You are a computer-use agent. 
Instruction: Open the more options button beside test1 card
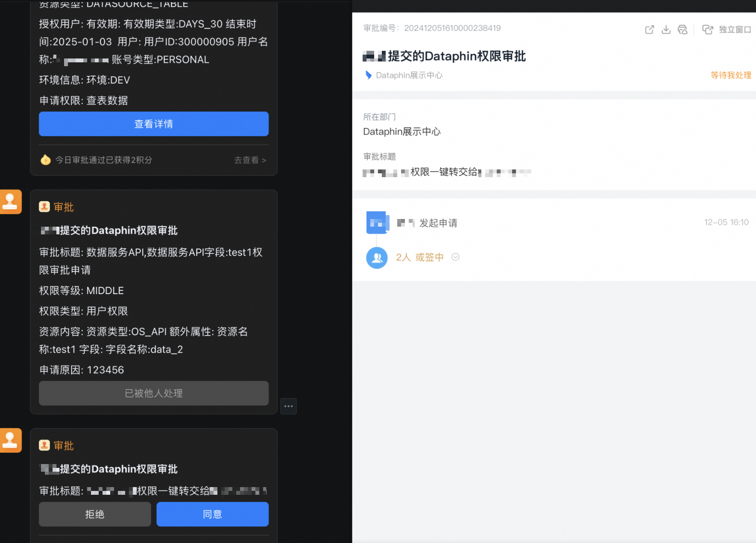pyautogui.click(x=288, y=406)
